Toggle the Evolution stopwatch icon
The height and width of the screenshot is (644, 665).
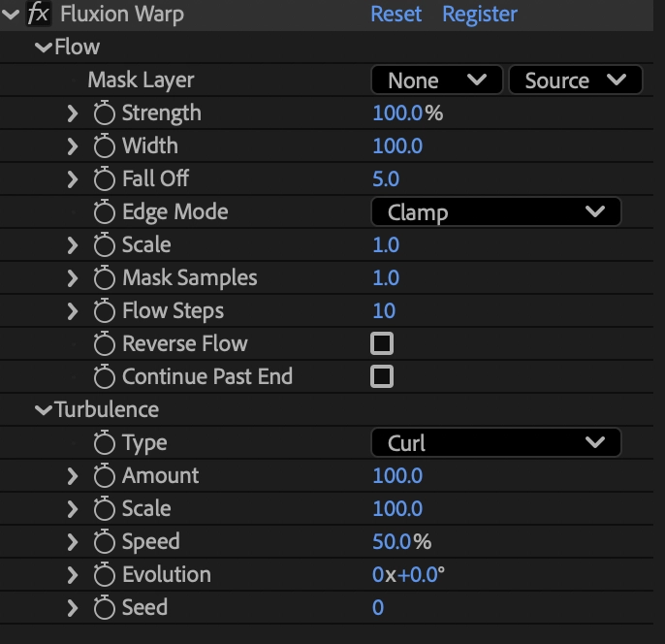tap(105, 575)
